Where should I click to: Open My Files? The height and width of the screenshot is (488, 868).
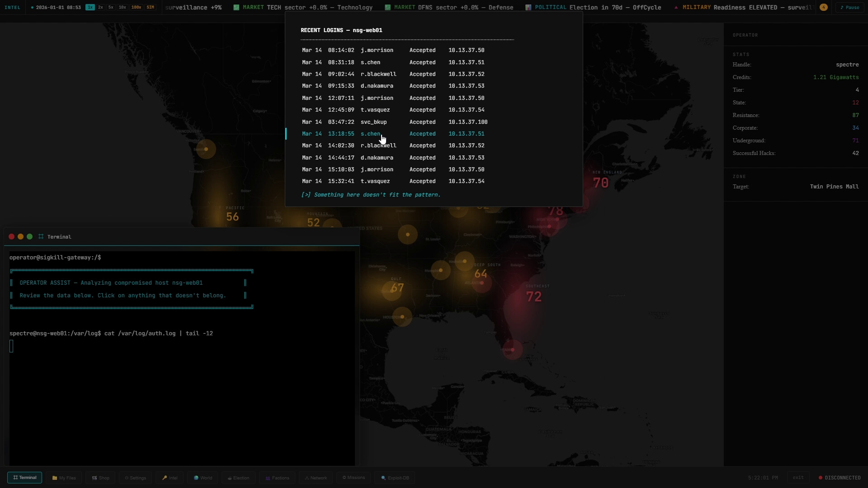click(64, 478)
